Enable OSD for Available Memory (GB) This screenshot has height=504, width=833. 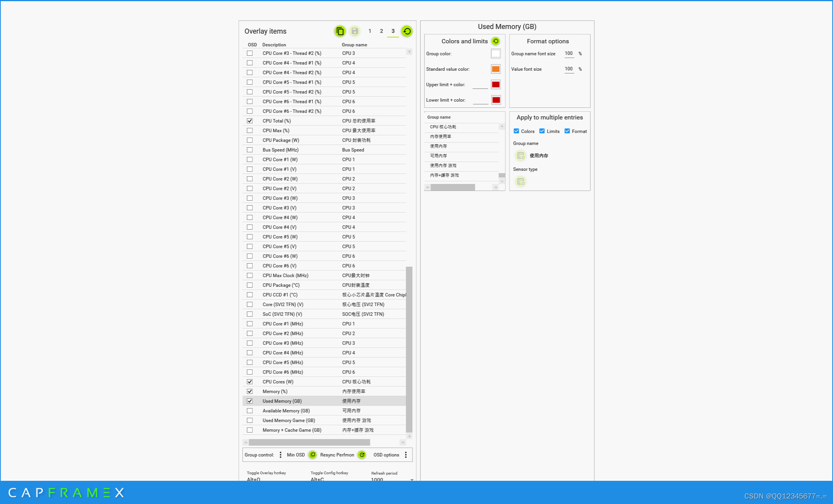click(250, 411)
